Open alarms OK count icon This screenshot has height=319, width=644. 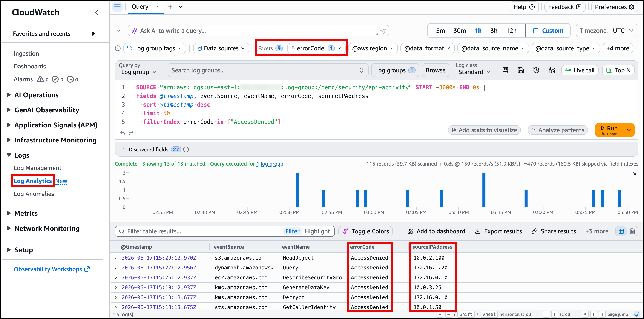[x=58, y=79]
